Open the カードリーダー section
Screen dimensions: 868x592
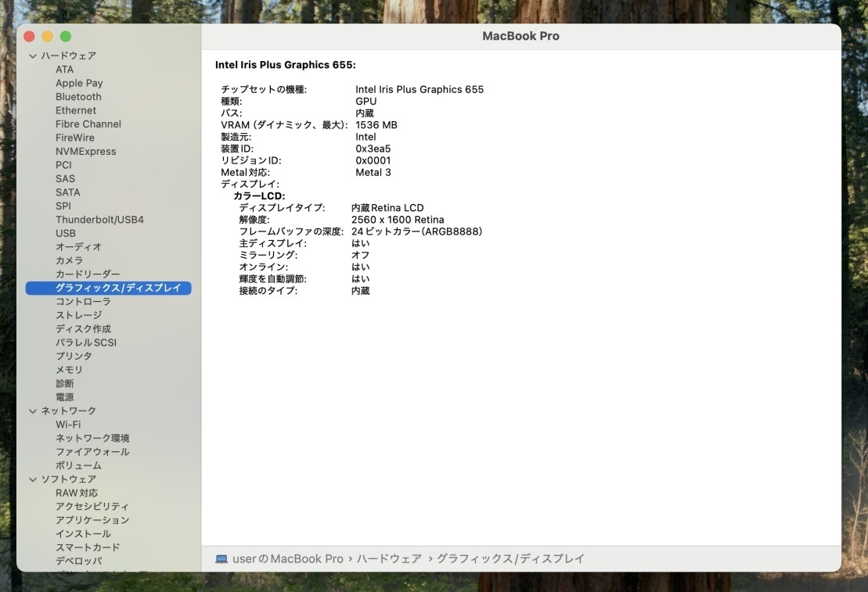click(x=88, y=274)
